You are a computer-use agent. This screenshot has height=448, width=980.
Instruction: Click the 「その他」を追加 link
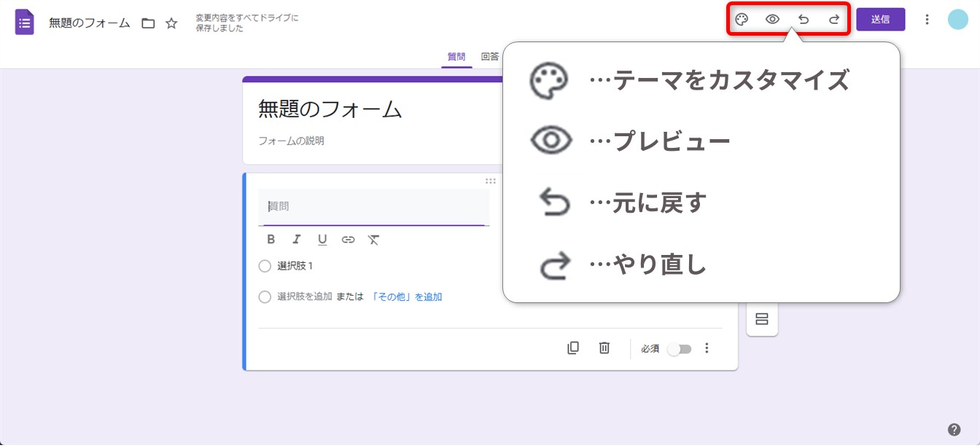coord(406,297)
